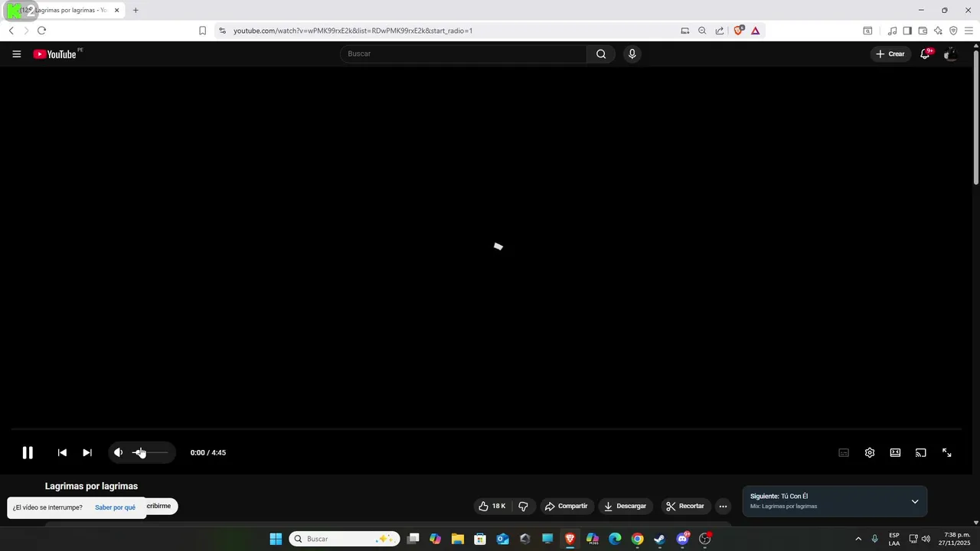
Task: Focus the YouTube Buscar search field
Action: tap(463, 54)
